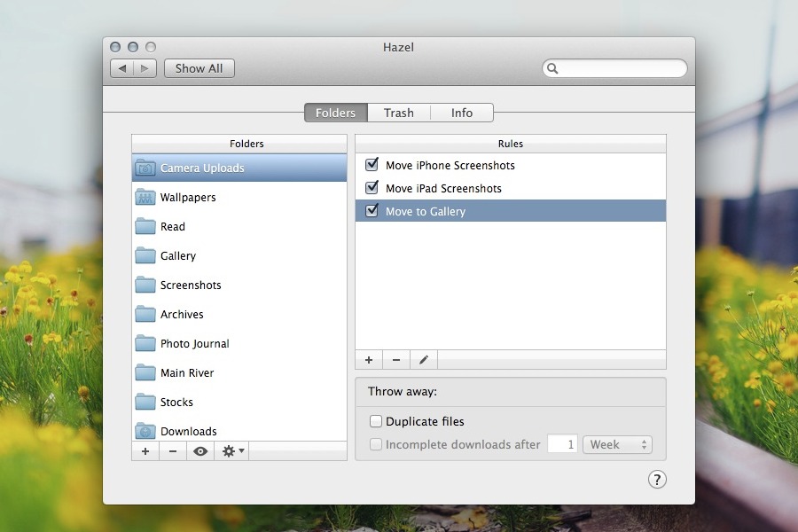
Task: Click the eye preview icon under Folders
Action: [x=200, y=451]
